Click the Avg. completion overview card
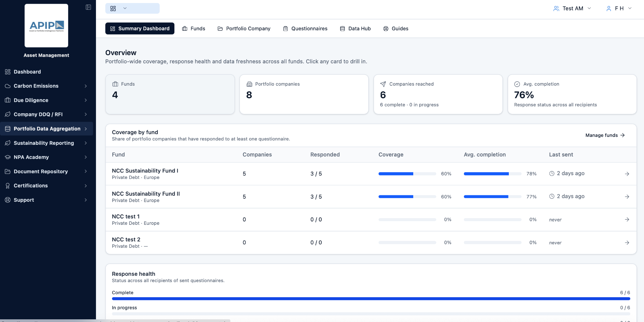Viewport: 644px width, 322px height. pos(572,94)
